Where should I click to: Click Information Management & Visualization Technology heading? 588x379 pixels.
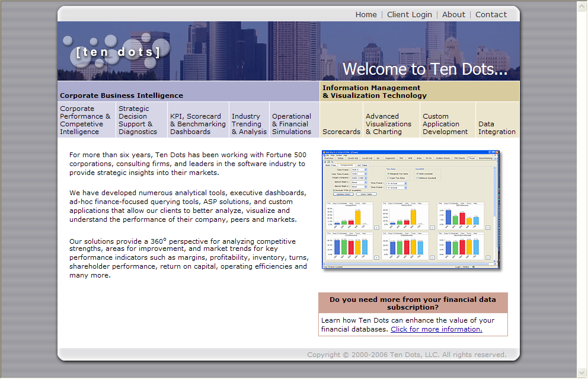(374, 91)
